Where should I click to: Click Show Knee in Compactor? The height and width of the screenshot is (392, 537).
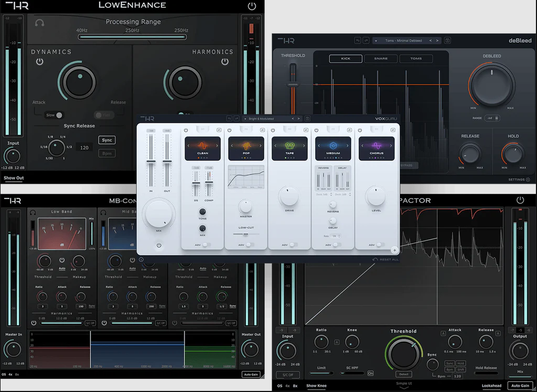pyautogui.click(x=316, y=386)
